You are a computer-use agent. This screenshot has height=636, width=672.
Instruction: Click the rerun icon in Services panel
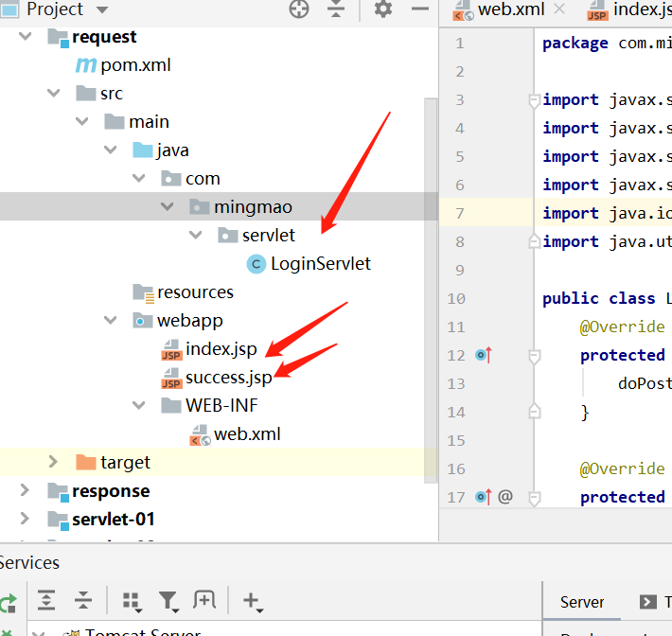click(x=9, y=604)
